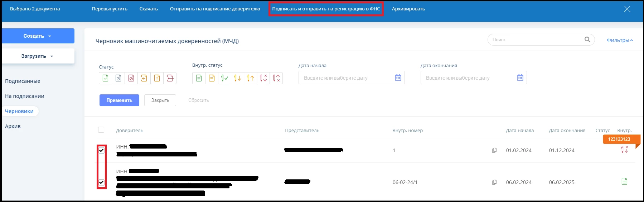Open the Архив section

(13, 126)
